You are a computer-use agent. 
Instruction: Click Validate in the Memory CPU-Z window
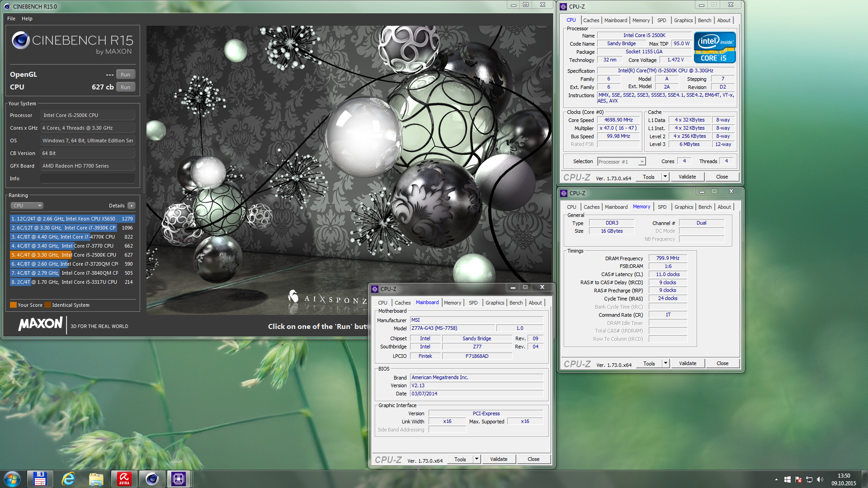point(688,364)
